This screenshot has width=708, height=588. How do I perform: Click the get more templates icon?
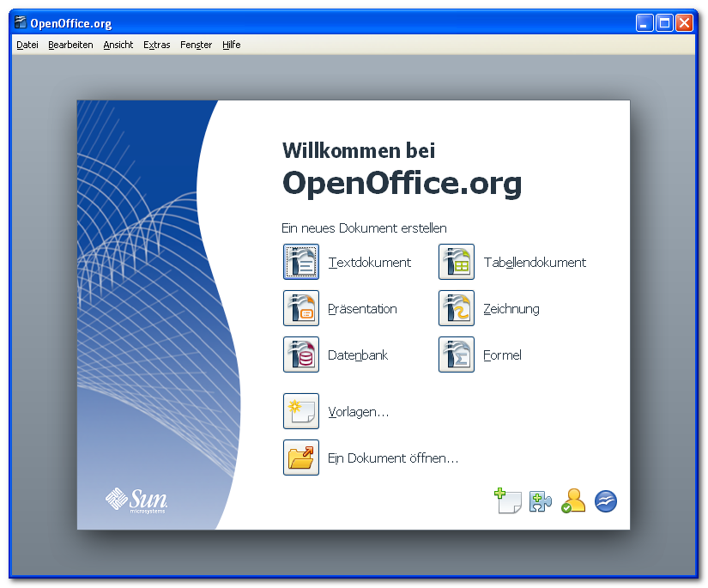(507, 500)
